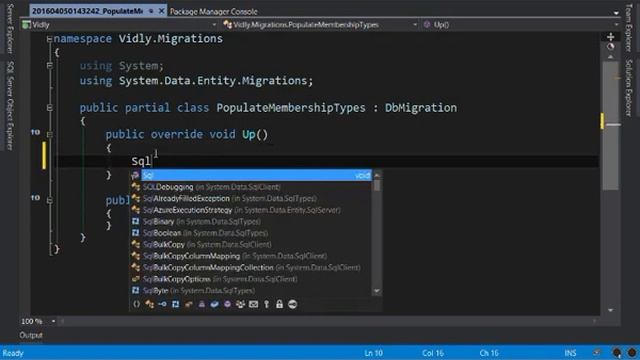
Task: Toggle the blue cube filter icon
Action: [214, 304]
